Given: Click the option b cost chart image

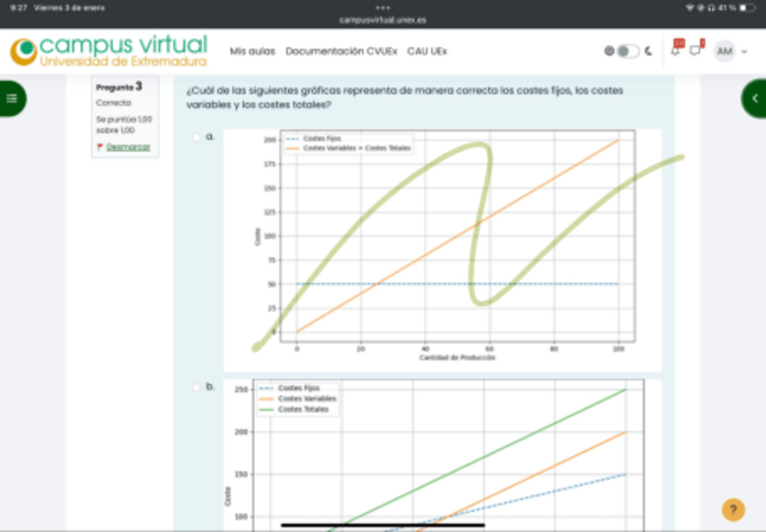Looking at the screenshot, I should point(442,455).
